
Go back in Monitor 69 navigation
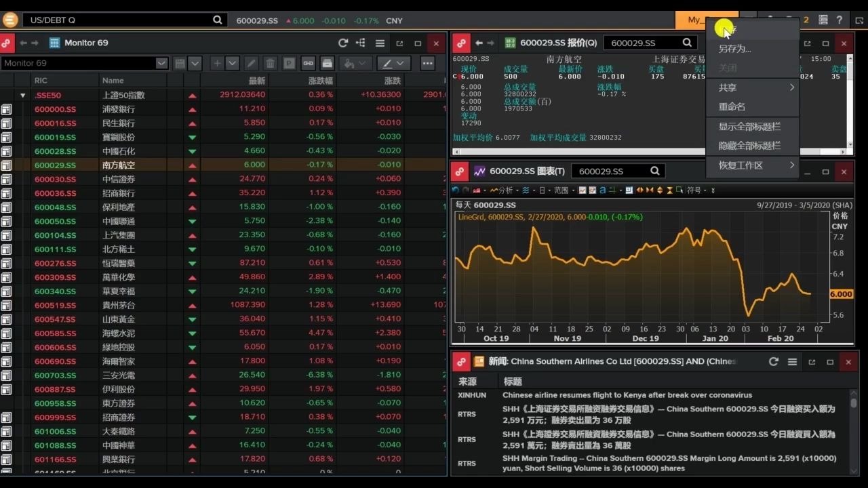(24, 43)
